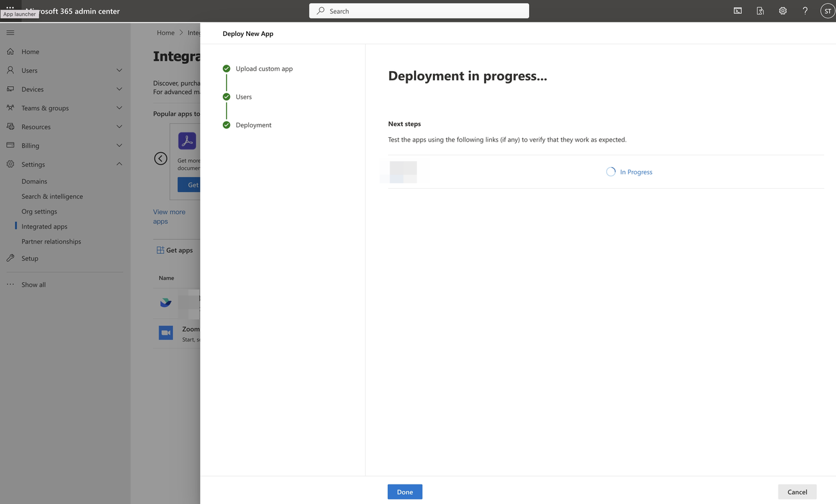Click the Cancel button
Screen dimensions: 836x504
point(797,492)
